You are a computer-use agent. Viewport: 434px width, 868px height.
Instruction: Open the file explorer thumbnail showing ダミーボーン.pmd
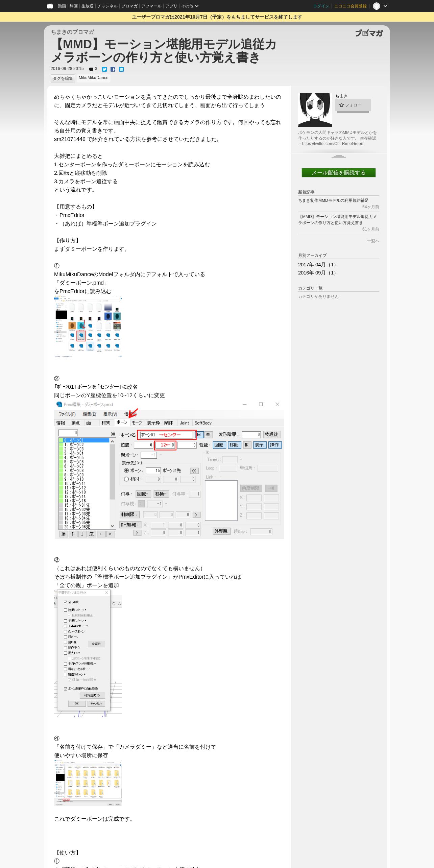[x=88, y=327]
